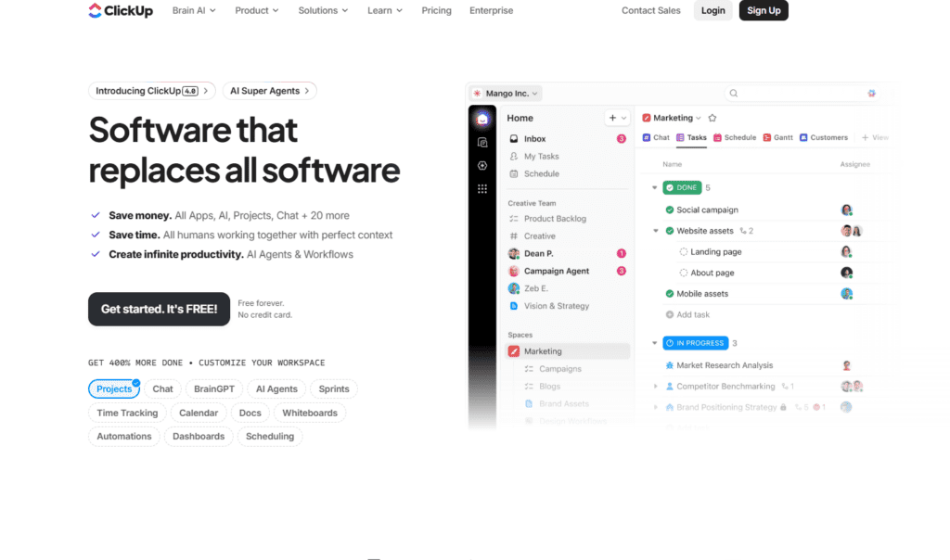Open the Brain AI dropdown menu
Screen dimensions: 950x560
194,10
